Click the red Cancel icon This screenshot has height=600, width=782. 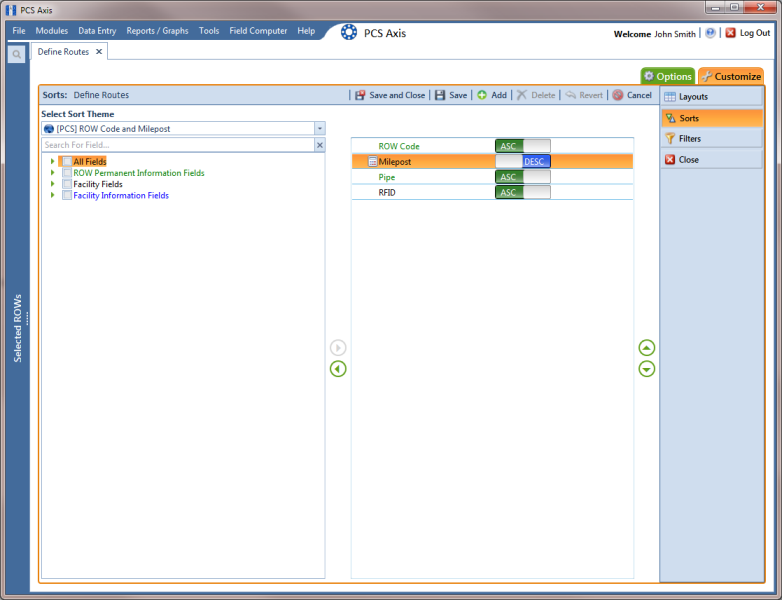[x=618, y=95]
